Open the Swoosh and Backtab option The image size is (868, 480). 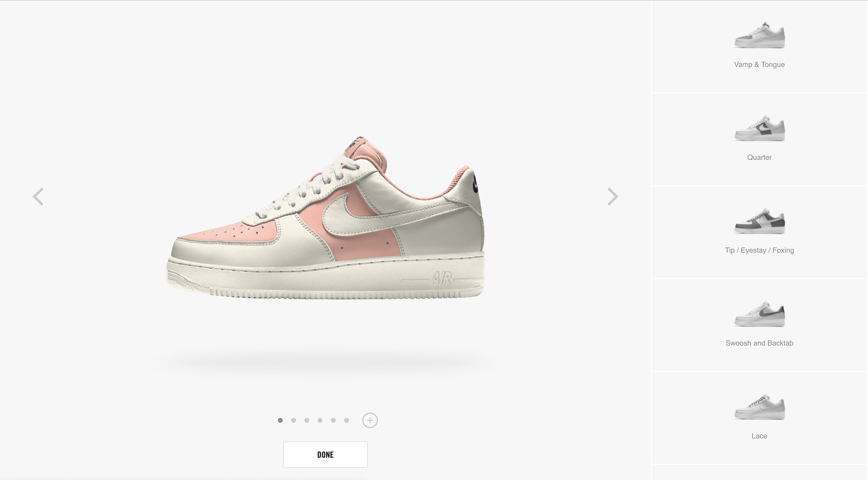[x=759, y=314]
